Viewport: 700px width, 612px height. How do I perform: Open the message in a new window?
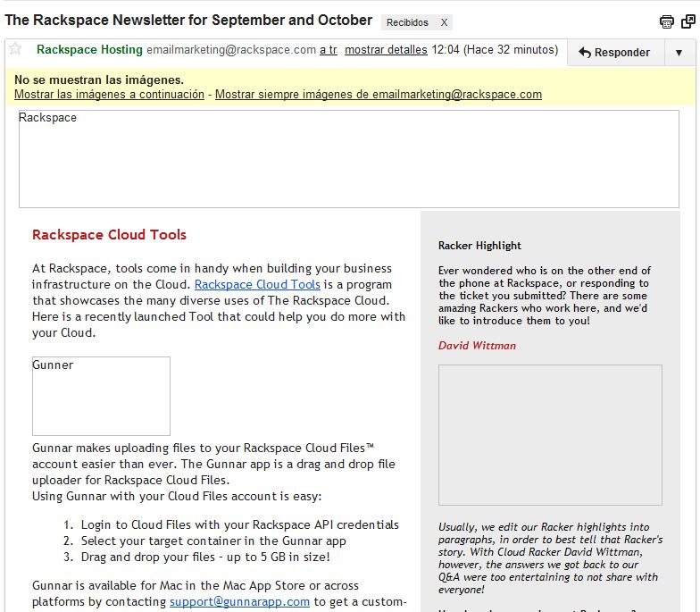687,21
